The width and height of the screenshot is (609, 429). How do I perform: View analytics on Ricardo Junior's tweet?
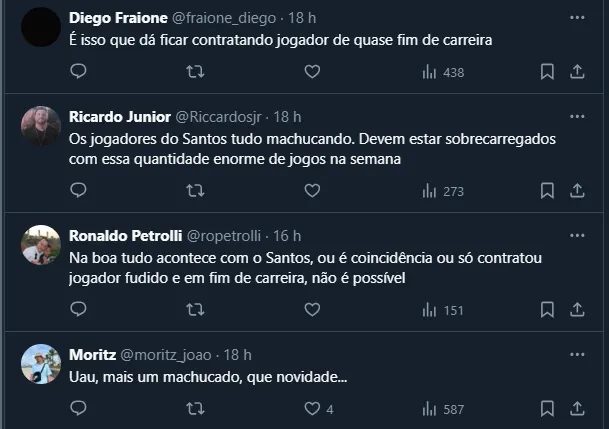click(x=443, y=191)
